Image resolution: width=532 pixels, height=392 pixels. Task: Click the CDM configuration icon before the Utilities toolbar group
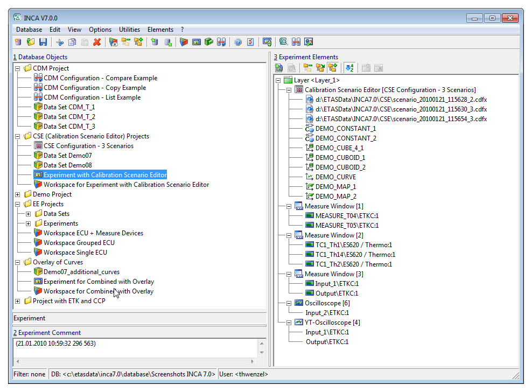[221, 42]
